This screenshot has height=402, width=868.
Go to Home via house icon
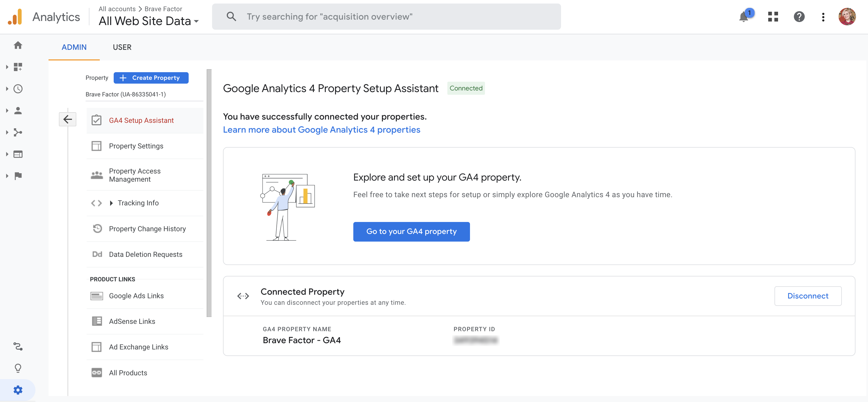pyautogui.click(x=18, y=45)
